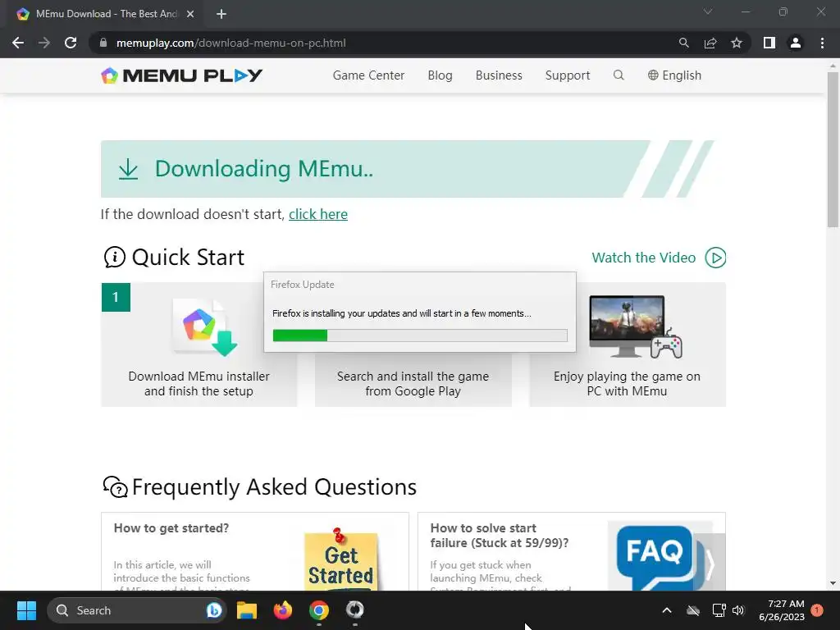Click the MEmu installer download image
Screen dimensions: 840x630
pos(204,327)
